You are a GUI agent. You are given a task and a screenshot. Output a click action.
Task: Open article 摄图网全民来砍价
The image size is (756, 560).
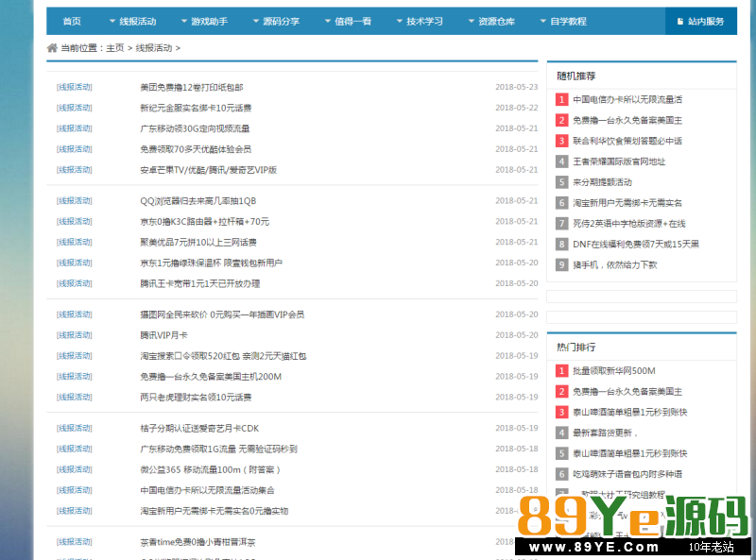coord(222,314)
